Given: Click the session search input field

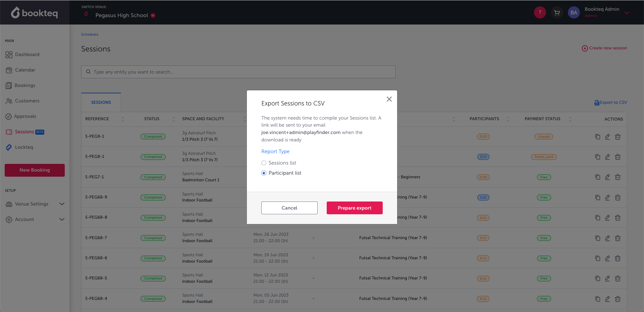Looking at the screenshot, I should [238, 72].
